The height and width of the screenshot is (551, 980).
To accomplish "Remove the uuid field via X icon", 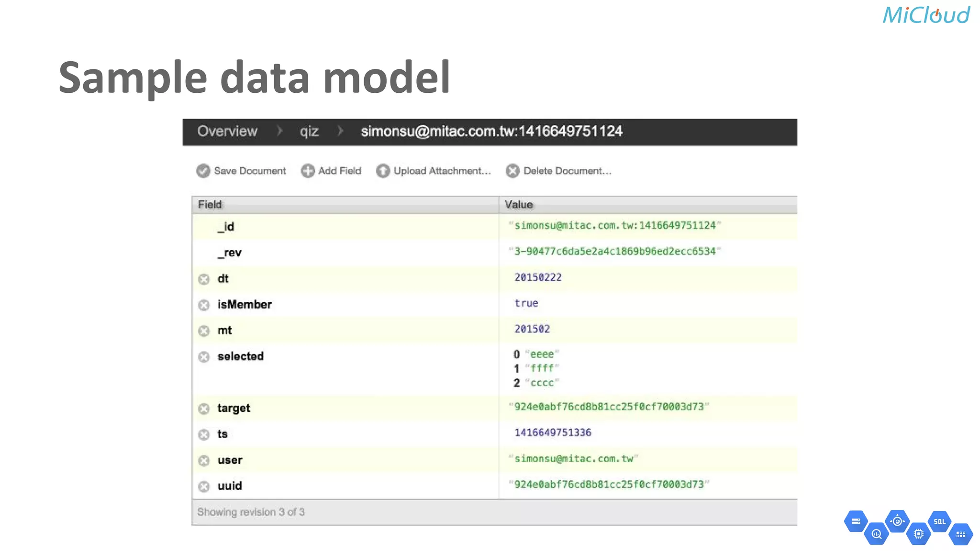I will 204,486.
